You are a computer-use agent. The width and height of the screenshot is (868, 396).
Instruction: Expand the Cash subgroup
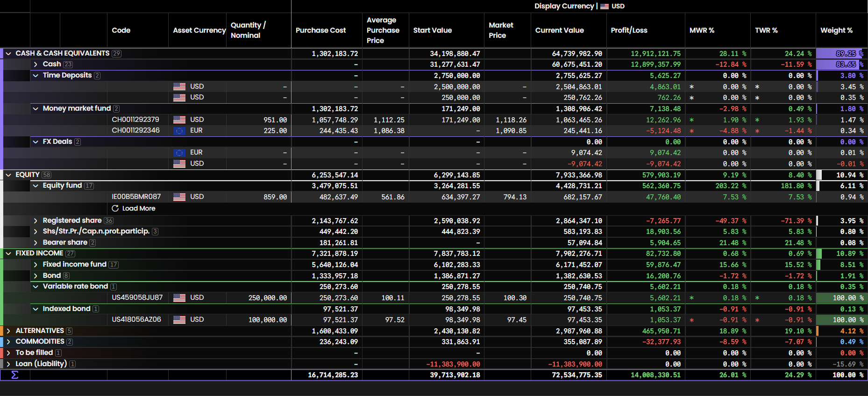[36, 64]
